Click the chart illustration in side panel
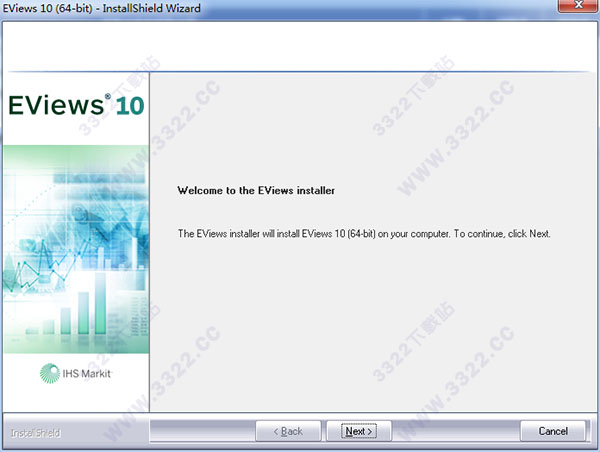This screenshot has height=452, width=600. (x=76, y=249)
